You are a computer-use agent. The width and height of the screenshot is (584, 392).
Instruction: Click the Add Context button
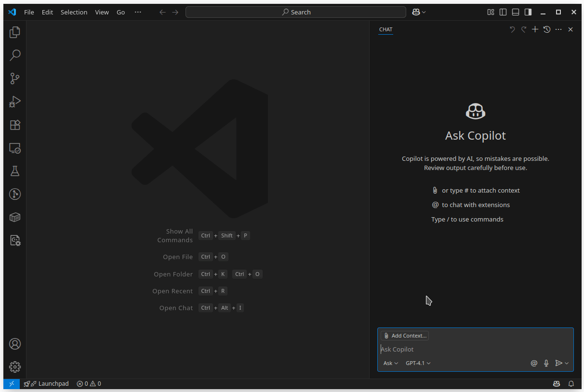[x=405, y=336]
